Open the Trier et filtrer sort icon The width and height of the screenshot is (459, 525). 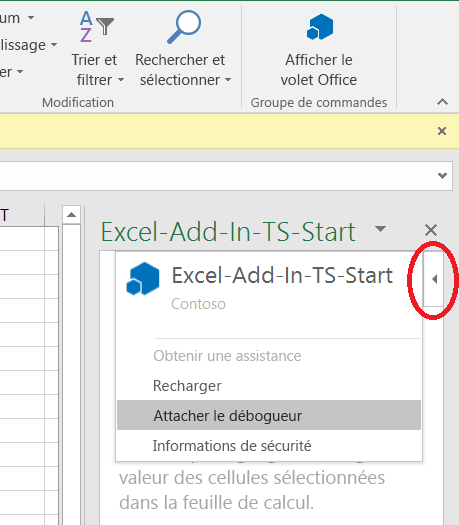[97, 26]
